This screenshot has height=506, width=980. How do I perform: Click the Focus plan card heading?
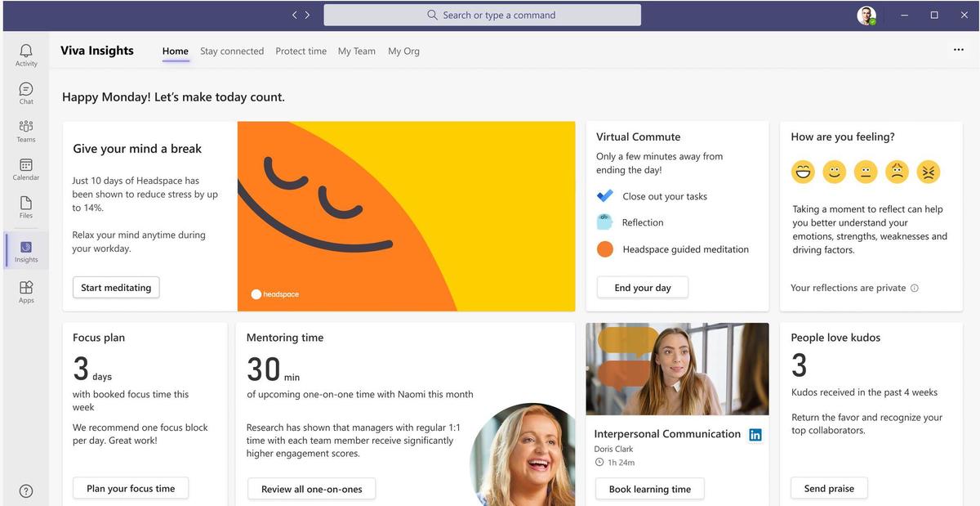[99, 338]
